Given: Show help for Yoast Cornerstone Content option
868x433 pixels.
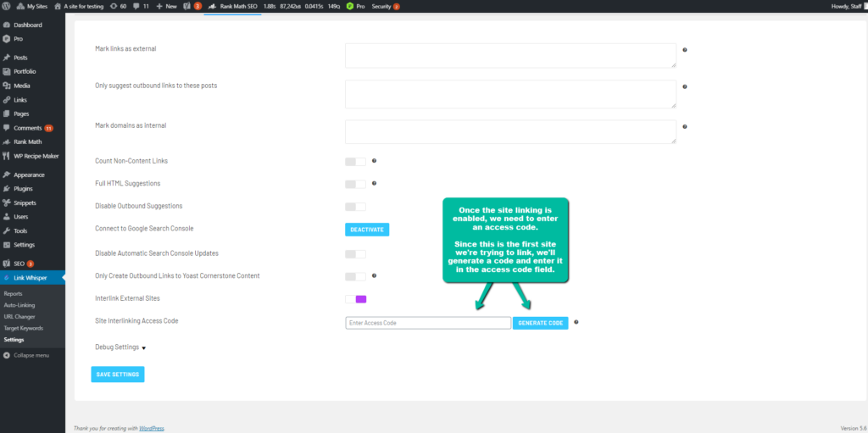Looking at the screenshot, I should 374,275.
